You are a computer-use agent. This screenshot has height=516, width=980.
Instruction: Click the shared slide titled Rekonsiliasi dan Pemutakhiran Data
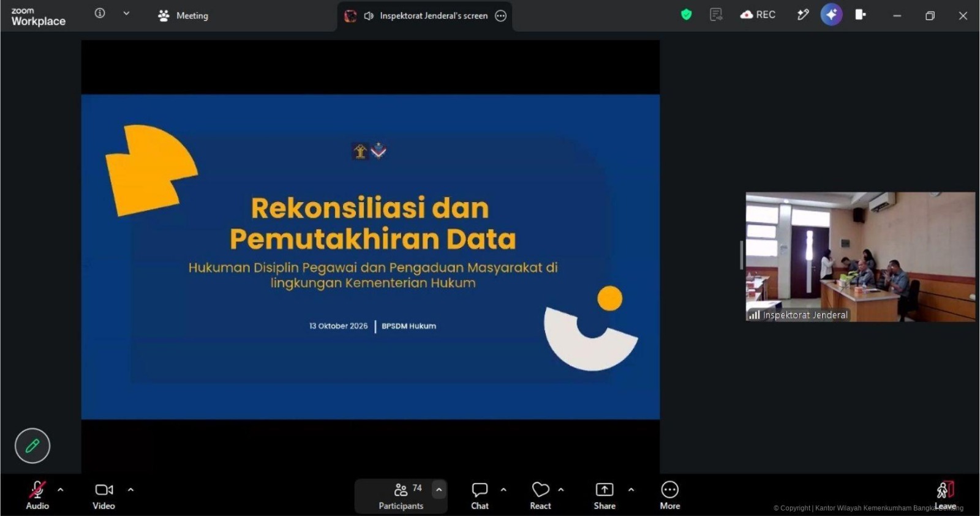371,257
